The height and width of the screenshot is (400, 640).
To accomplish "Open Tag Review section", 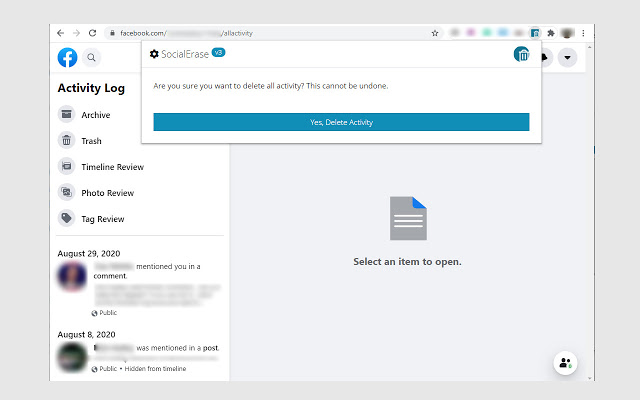I will coord(102,219).
